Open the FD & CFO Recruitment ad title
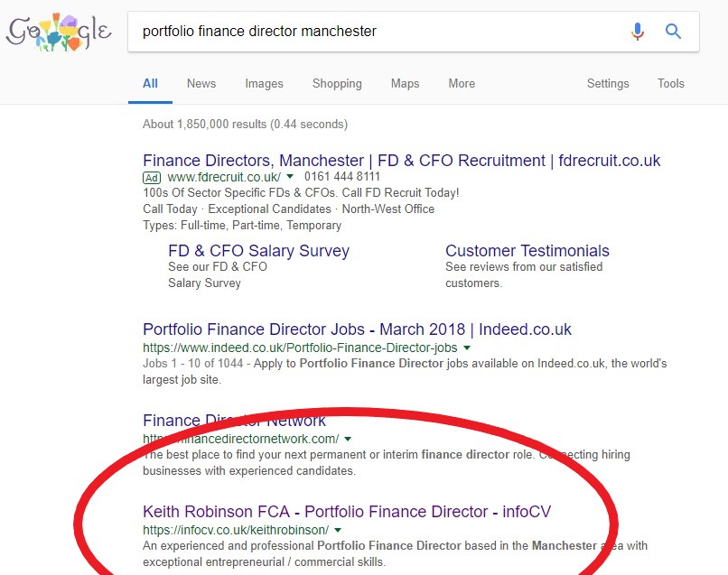 pyautogui.click(x=401, y=161)
